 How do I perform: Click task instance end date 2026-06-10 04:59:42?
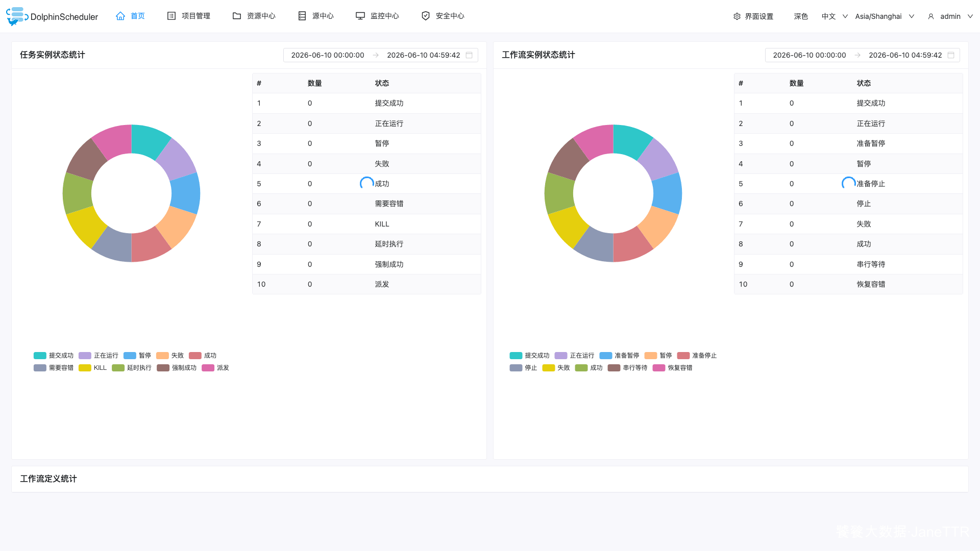coord(424,55)
